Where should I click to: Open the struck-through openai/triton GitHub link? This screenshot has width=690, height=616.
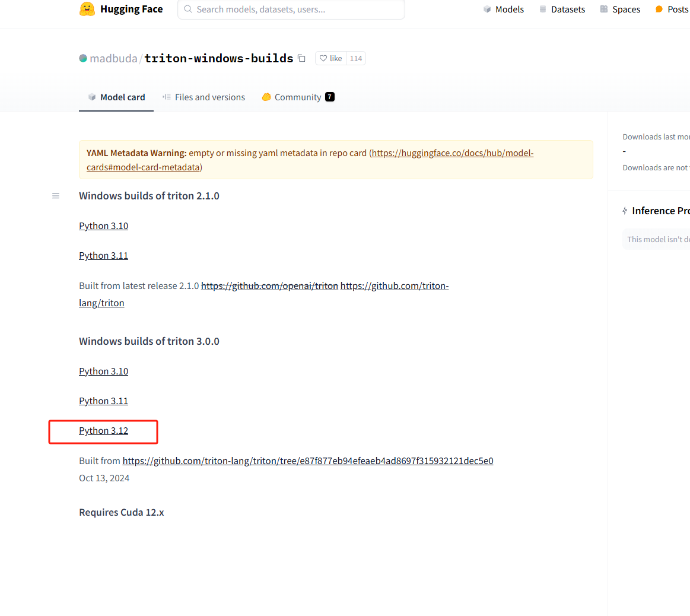pyautogui.click(x=269, y=286)
